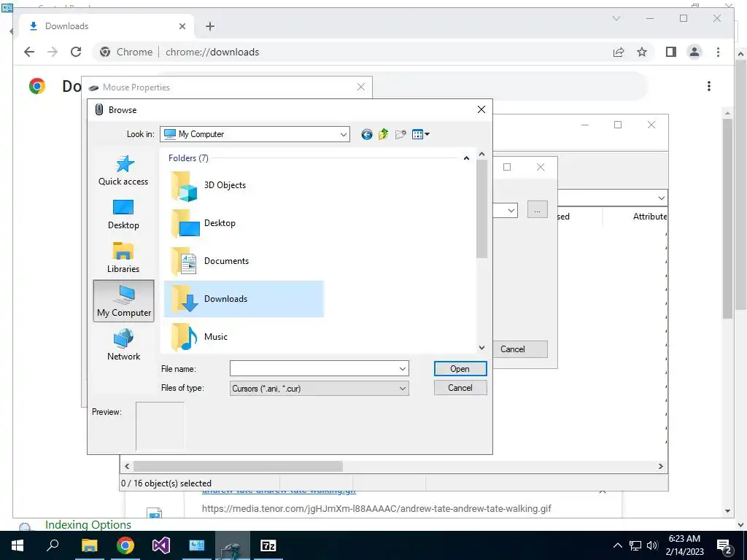Open 7-Zip from the taskbar
The height and width of the screenshot is (560, 747).
(x=268, y=545)
